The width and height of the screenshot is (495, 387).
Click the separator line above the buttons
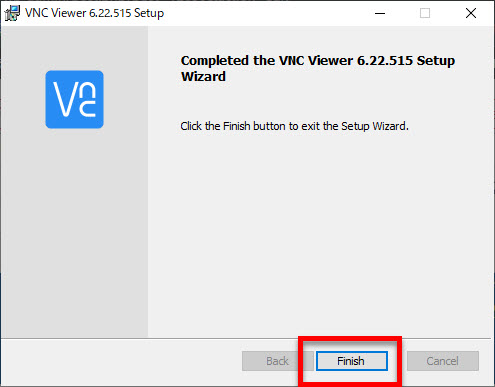point(246,339)
